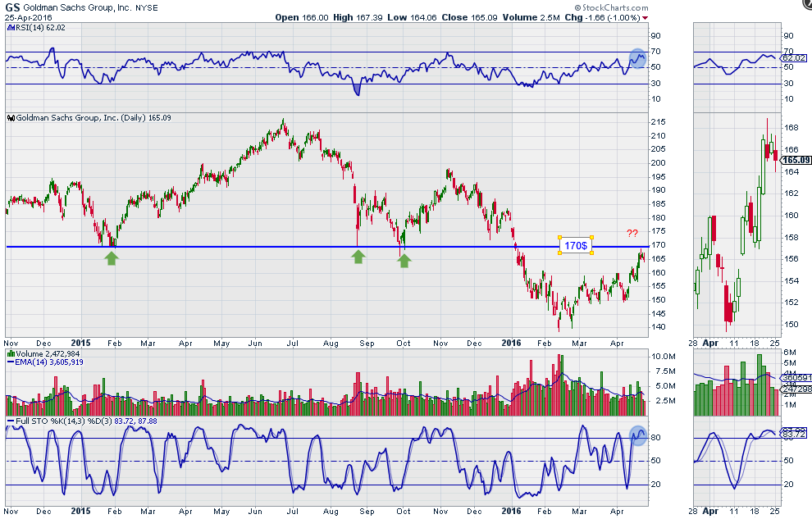Click the 80 level on main stochastic axis
The width and height of the screenshot is (812, 519).
point(655,438)
